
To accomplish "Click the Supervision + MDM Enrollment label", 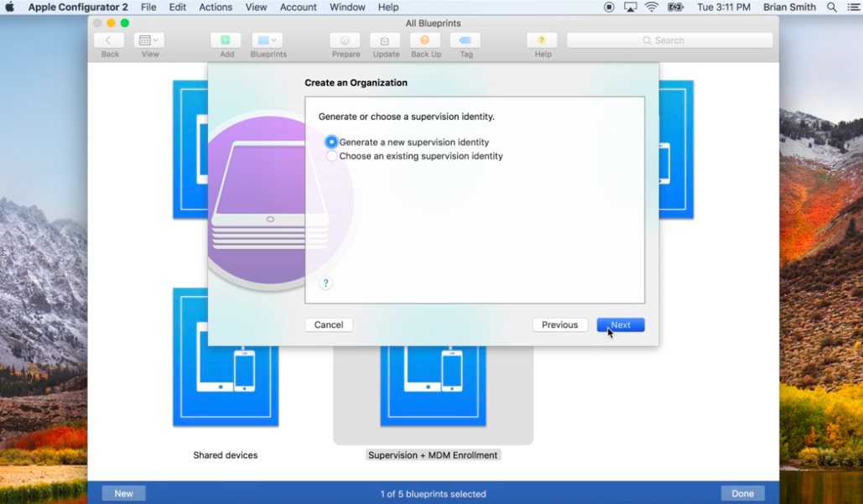I will pos(433,455).
